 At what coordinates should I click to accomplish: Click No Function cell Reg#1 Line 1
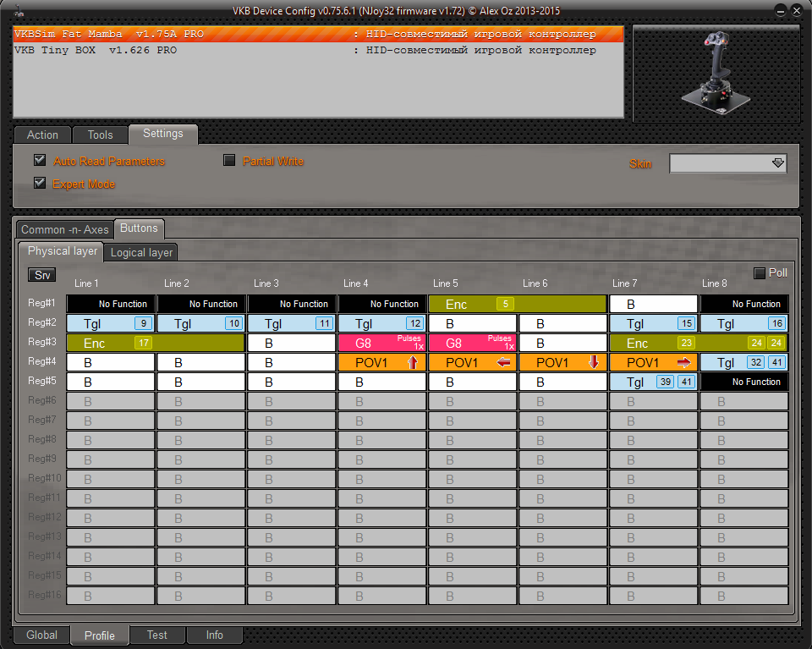pyautogui.click(x=110, y=304)
